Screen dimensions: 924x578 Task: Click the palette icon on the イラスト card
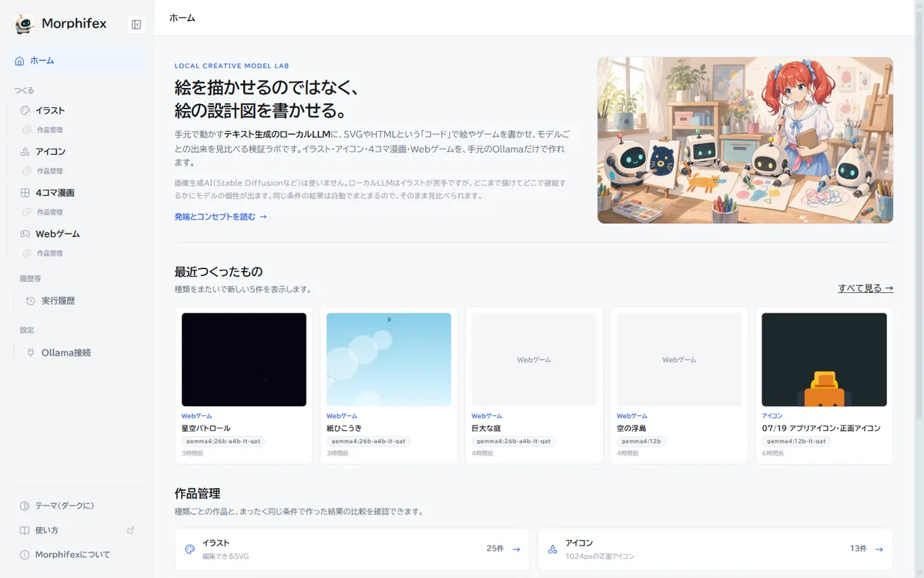click(x=190, y=549)
